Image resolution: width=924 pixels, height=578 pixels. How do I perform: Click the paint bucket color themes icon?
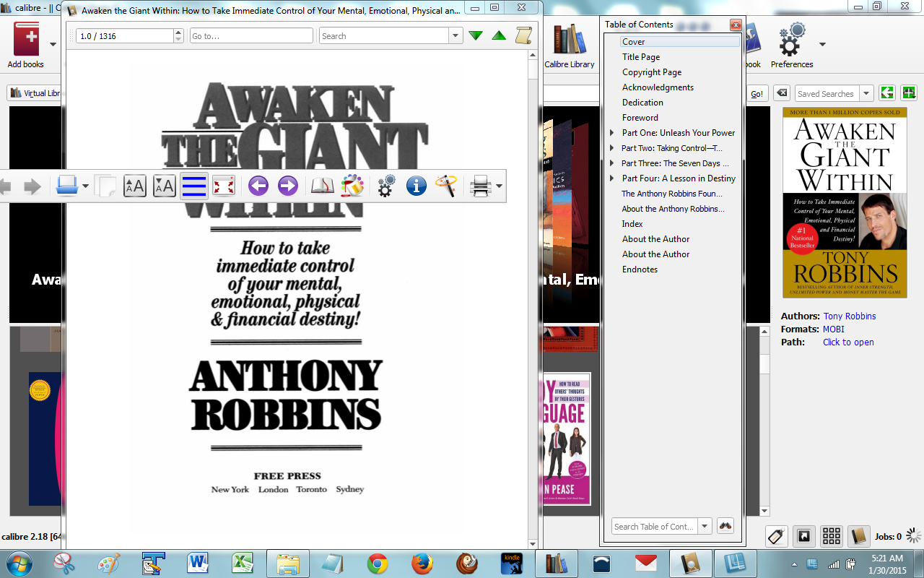tap(352, 186)
